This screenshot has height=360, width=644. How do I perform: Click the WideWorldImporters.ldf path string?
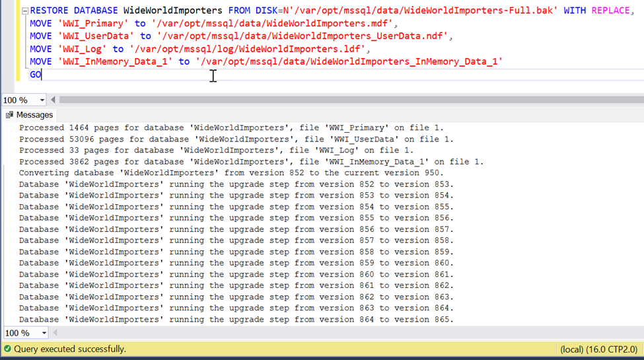pos(247,49)
